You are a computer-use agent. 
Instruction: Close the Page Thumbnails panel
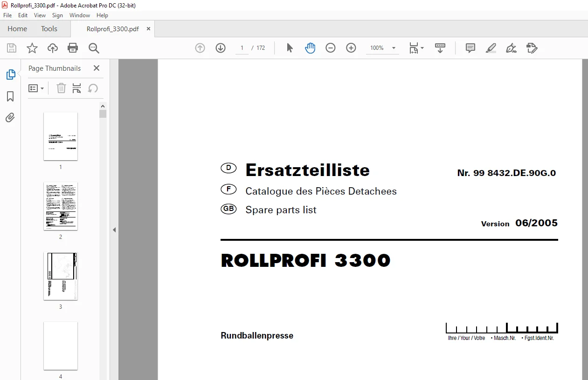pos(97,68)
